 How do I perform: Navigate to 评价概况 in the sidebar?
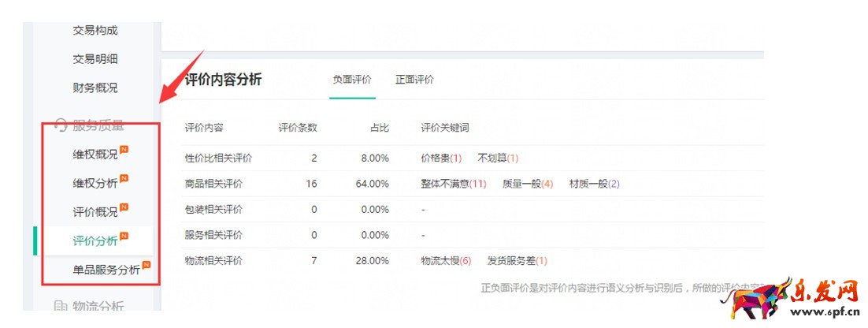pos(95,212)
